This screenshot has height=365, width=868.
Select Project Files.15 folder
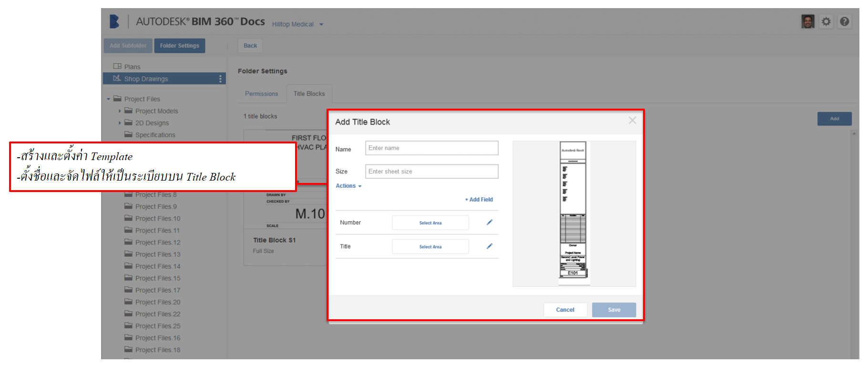tap(158, 278)
